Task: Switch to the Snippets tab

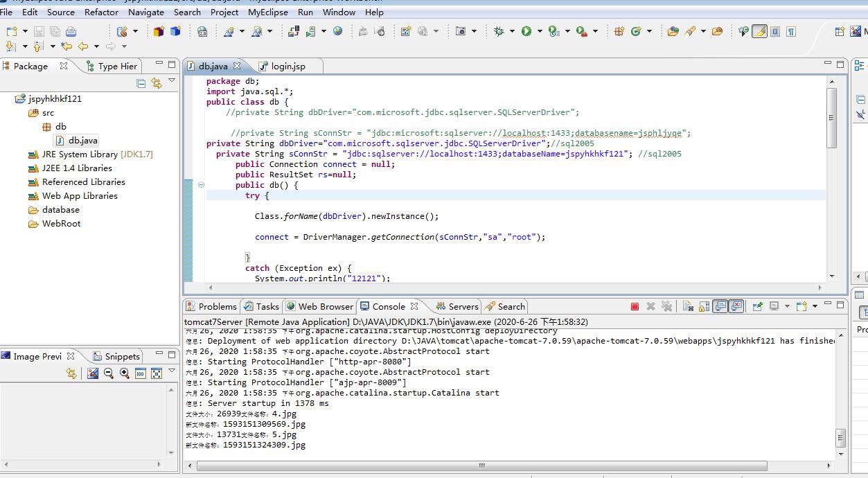Action: tap(116, 356)
